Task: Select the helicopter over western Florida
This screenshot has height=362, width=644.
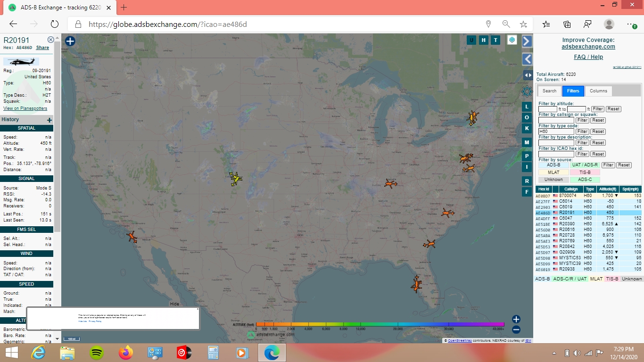Action: pyautogui.click(x=416, y=284)
